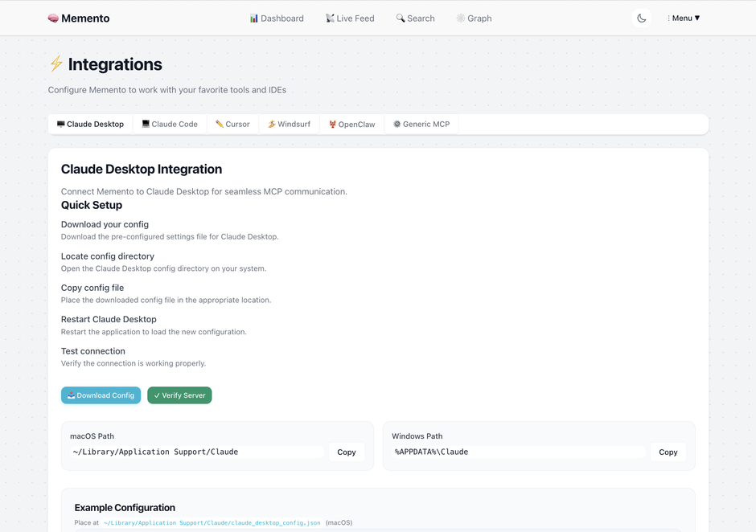Toggle dark mode with the moon icon

(641, 18)
